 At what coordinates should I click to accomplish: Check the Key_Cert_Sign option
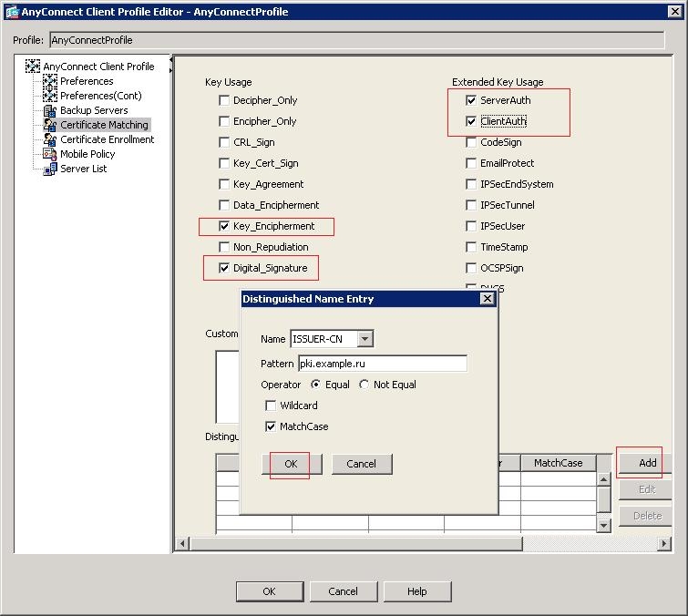coord(224,163)
